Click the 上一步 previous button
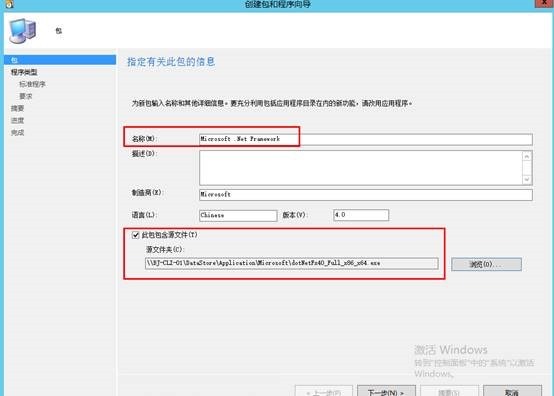Image resolution: width=554 pixels, height=396 pixels. click(x=324, y=391)
